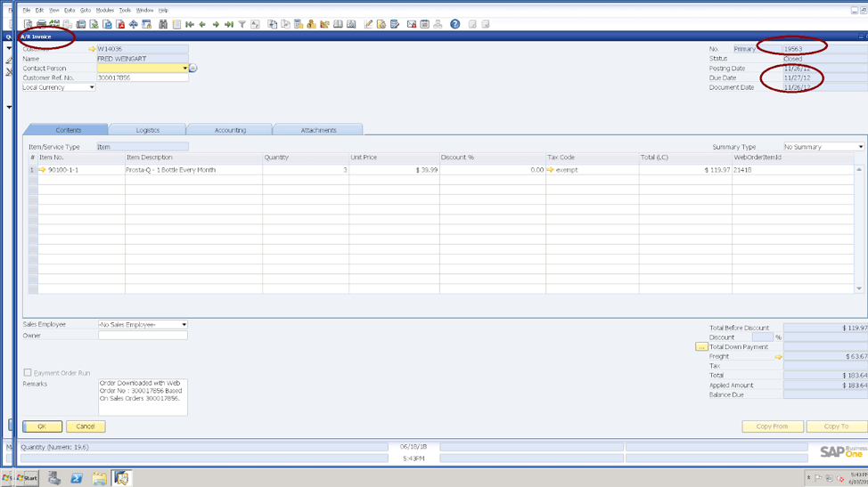Open the Payment Means icon

tap(311, 24)
